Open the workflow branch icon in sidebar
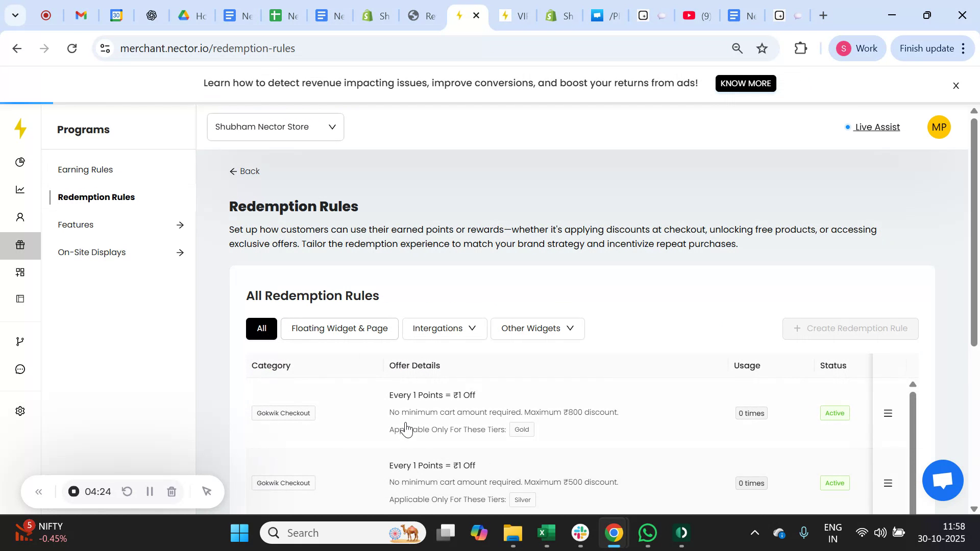This screenshot has height=551, width=980. (x=20, y=341)
